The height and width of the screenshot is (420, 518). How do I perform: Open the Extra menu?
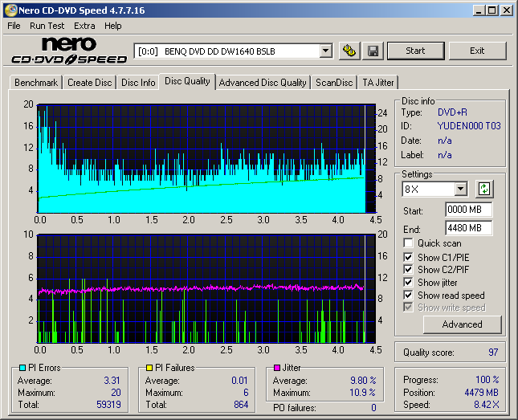pyautogui.click(x=84, y=26)
